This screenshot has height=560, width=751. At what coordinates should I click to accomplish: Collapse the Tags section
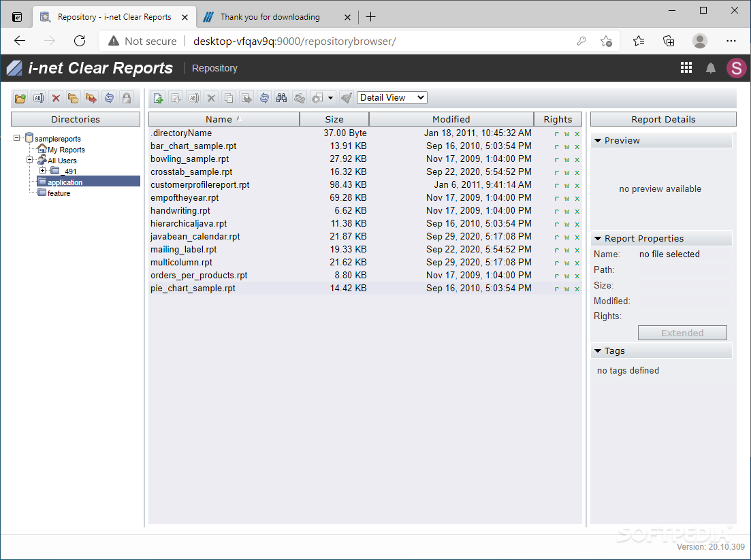click(x=598, y=351)
